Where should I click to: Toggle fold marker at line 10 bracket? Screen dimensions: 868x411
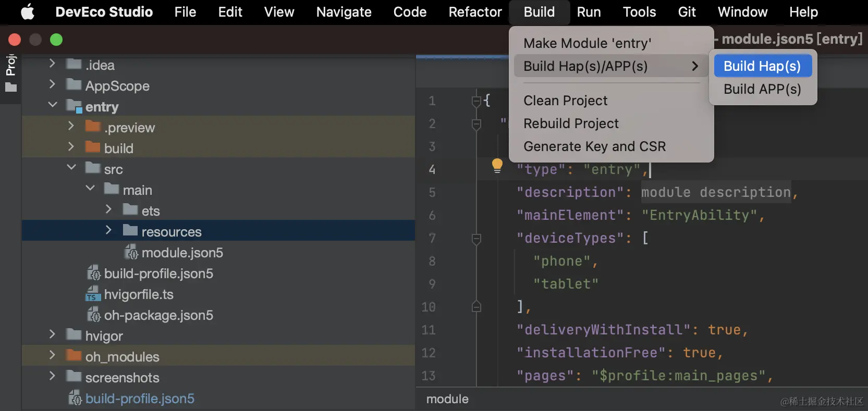(x=476, y=307)
